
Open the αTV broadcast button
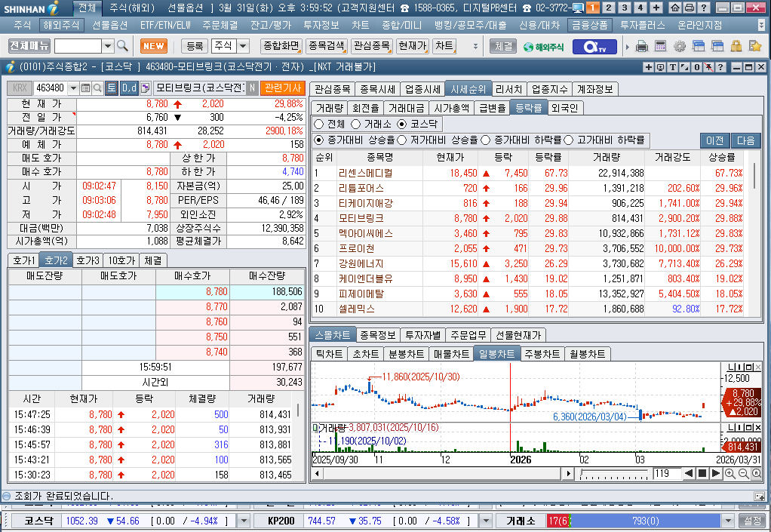click(x=594, y=47)
